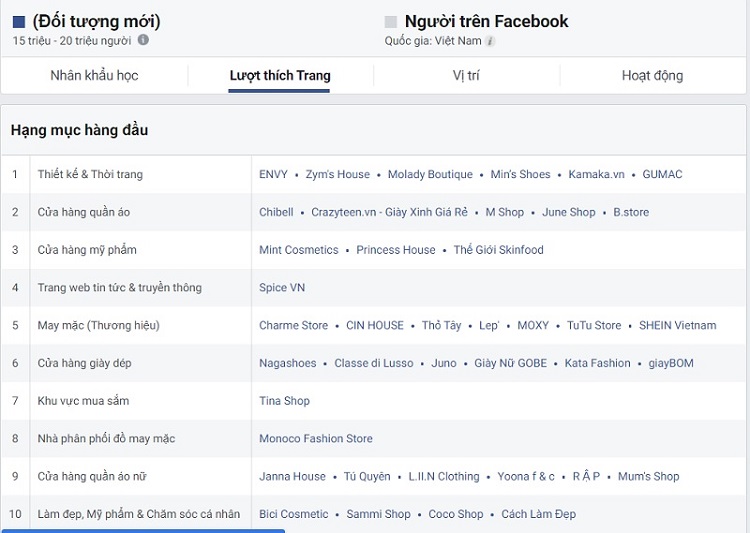Visit the CIN HOUSE page

pos(375,325)
